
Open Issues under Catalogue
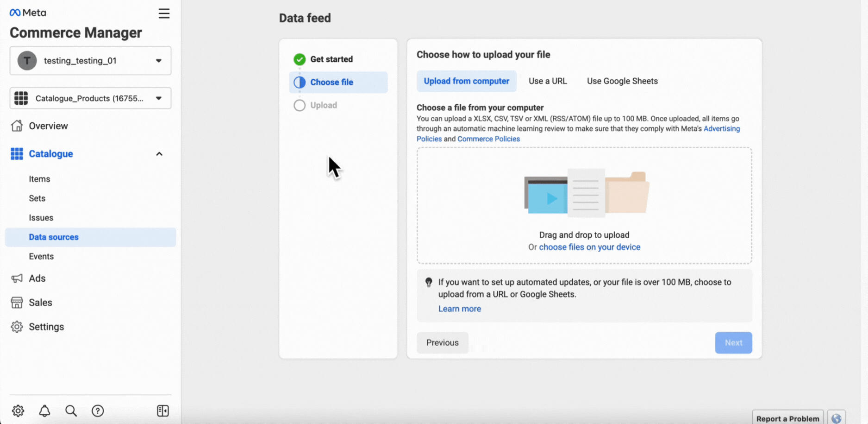coord(41,218)
